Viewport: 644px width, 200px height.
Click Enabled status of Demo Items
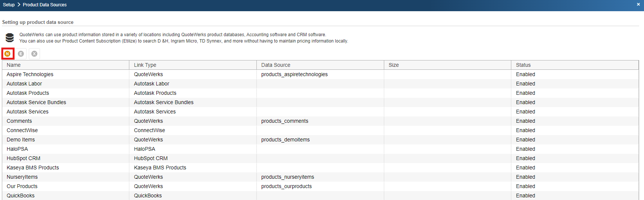526,140
